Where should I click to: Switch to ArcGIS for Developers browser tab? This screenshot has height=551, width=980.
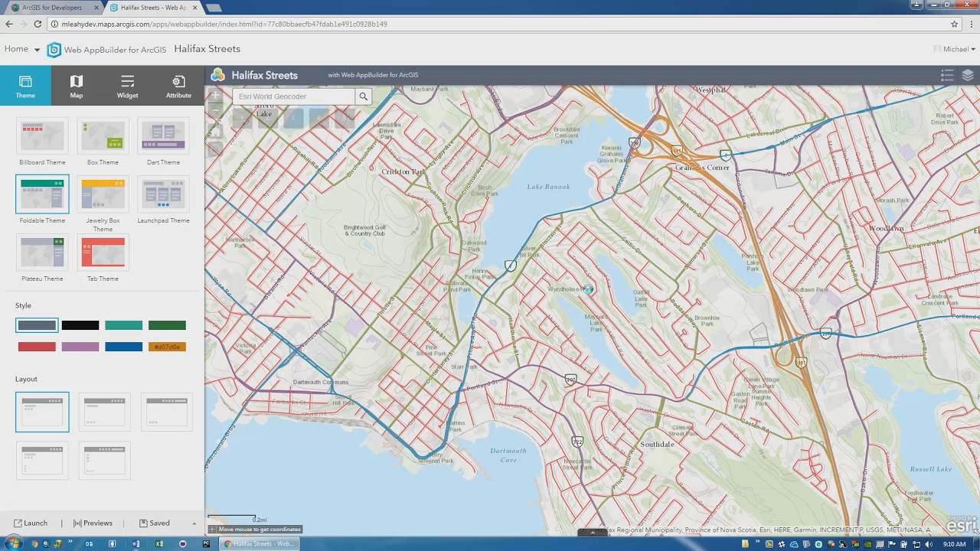[x=52, y=8]
